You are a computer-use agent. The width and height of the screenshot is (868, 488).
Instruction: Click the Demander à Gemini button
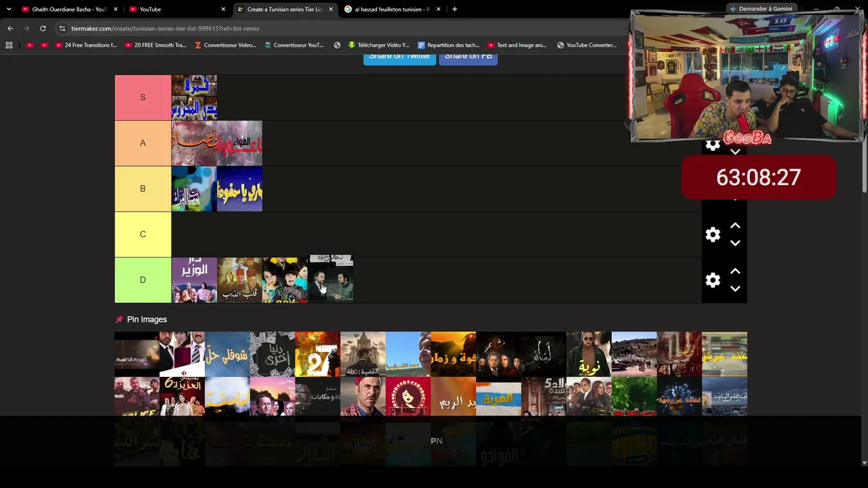coord(760,9)
